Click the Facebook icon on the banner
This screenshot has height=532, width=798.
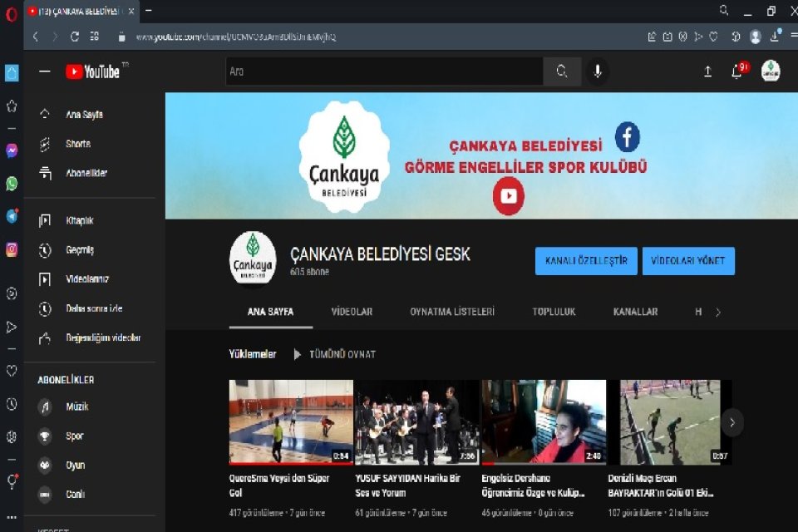(627, 135)
